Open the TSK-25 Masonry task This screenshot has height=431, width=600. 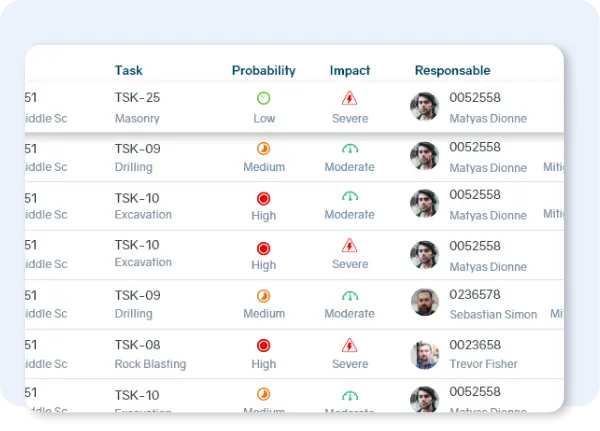[138, 98]
